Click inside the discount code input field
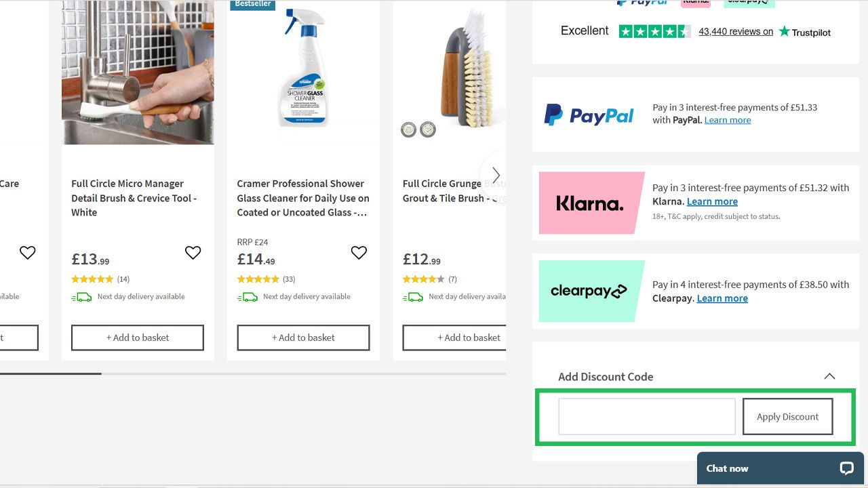Viewport: 868px width, 488px height. (646, 416)
